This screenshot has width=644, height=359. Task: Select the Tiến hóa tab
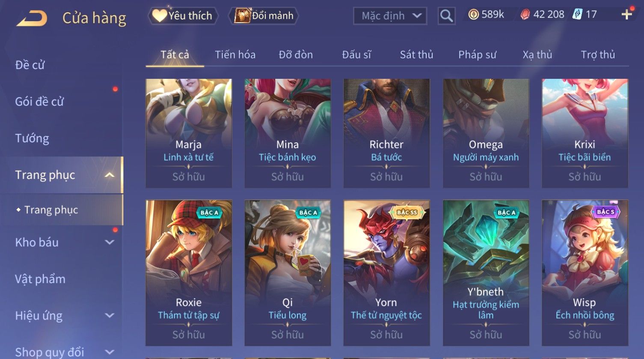pyautogui.click(x=235, y=55)
